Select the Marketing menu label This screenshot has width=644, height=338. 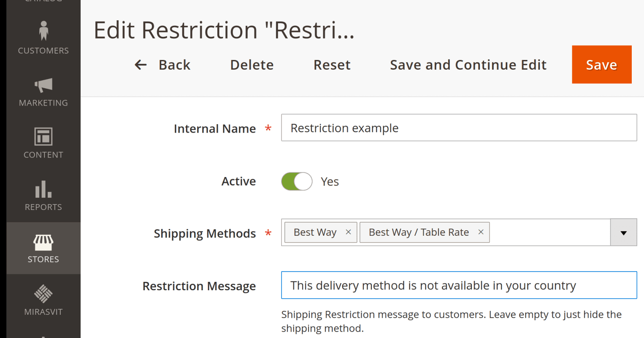pyautogui.click(x=43, y=103)
